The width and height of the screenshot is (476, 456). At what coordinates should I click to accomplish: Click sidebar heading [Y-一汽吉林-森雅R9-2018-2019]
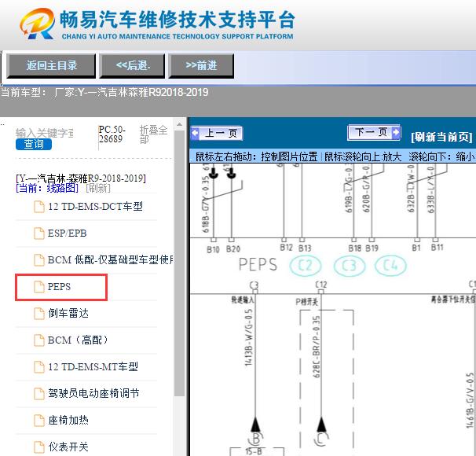(81, 178)
